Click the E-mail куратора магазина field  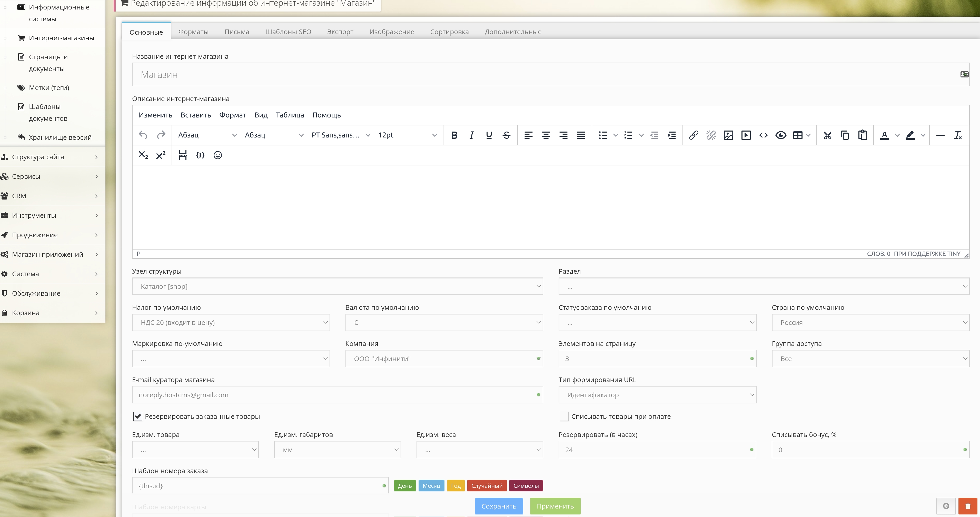pyautogui.click(x=338, y=394)
